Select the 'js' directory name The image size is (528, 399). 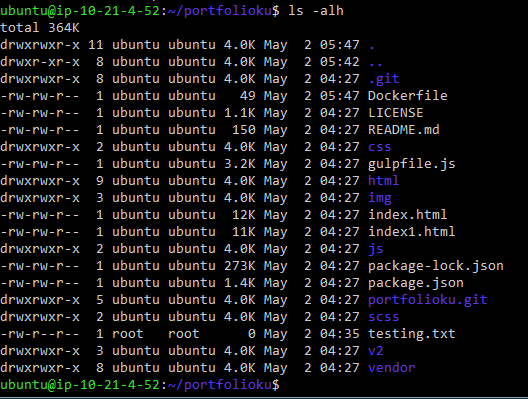click(375, 249)
